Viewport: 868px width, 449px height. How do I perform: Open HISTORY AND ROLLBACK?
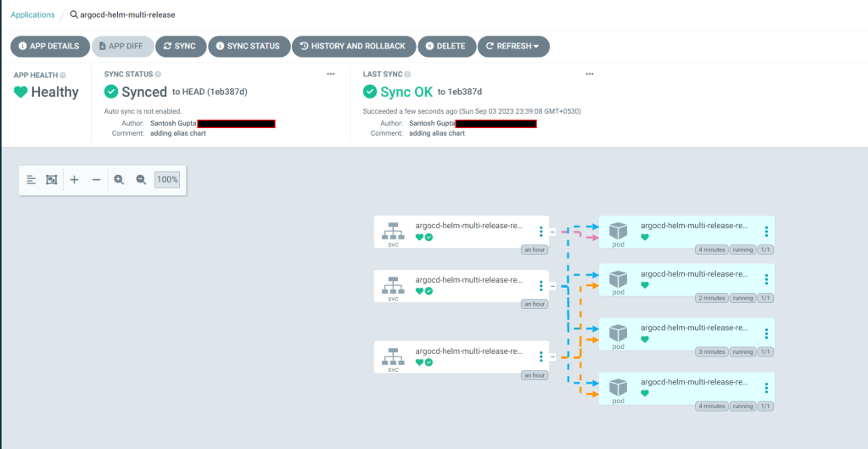[x=354, y=46]
